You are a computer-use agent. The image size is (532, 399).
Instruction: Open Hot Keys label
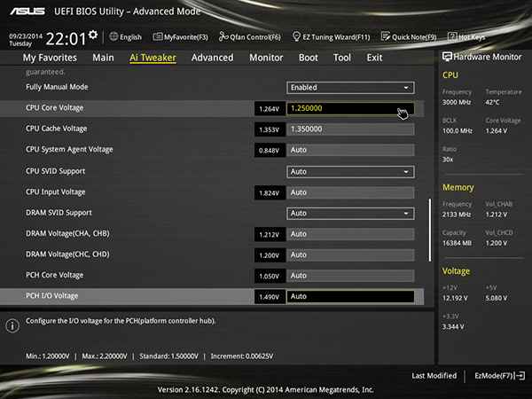(x=472, y=37)
